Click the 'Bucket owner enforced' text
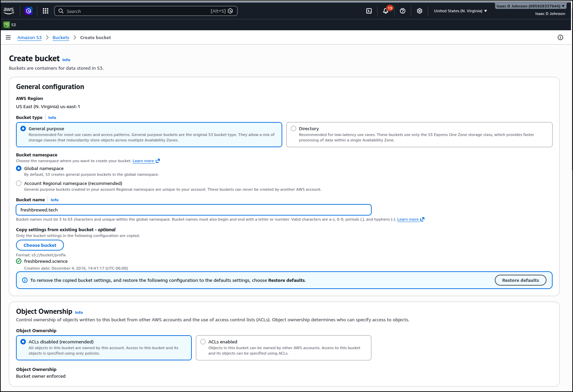The image size is (573, 392). click(x=41, y=376)
